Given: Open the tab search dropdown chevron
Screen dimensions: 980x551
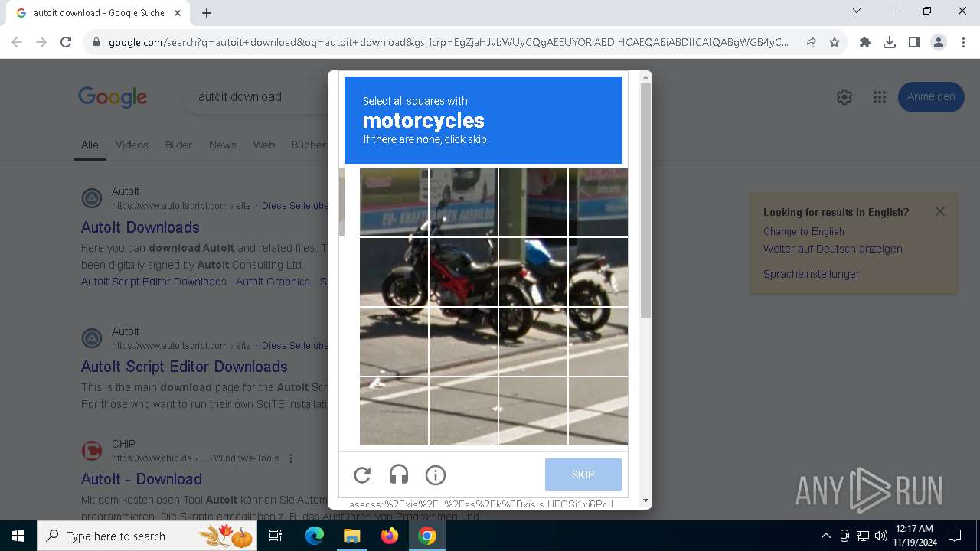Looking at the screenshot, I should pyautogui.click(x=857, y=11).
